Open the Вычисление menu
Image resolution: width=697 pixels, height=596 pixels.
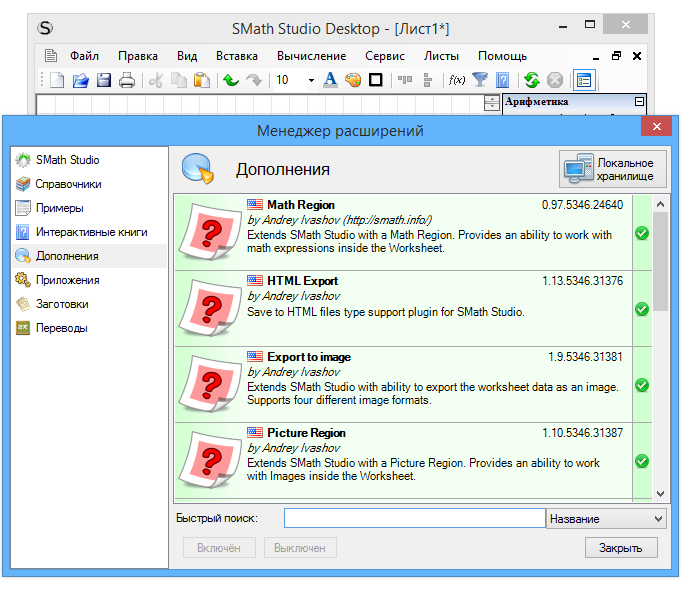pos(312,56)
